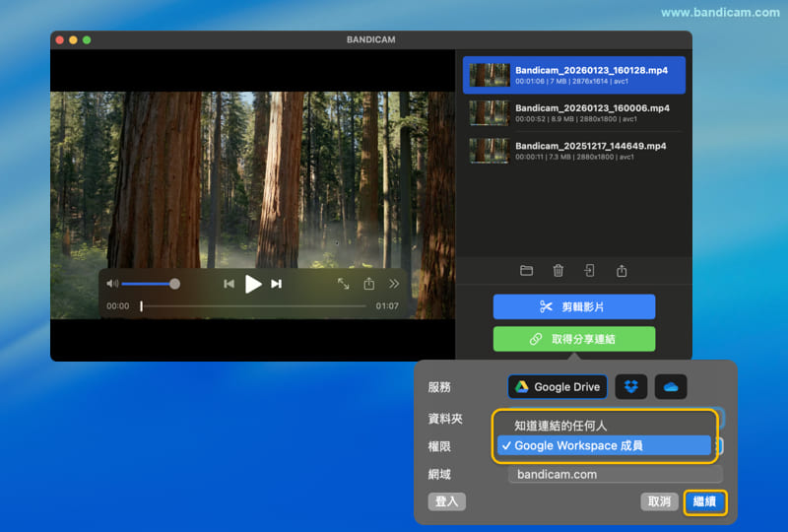Select the OneDrive cloud service icon
The width and height of the screenshot is (788, 532).
point(670,387)
